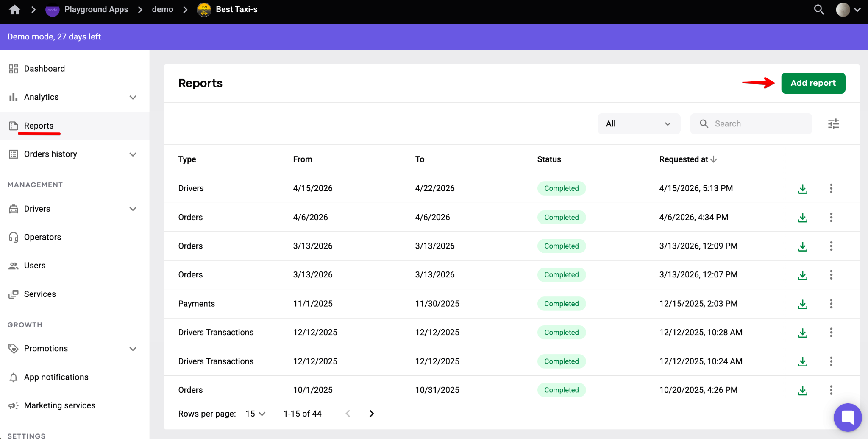Change rows per page from 15
This screenshot has width=868, height=439.
(x=256, y=414)
